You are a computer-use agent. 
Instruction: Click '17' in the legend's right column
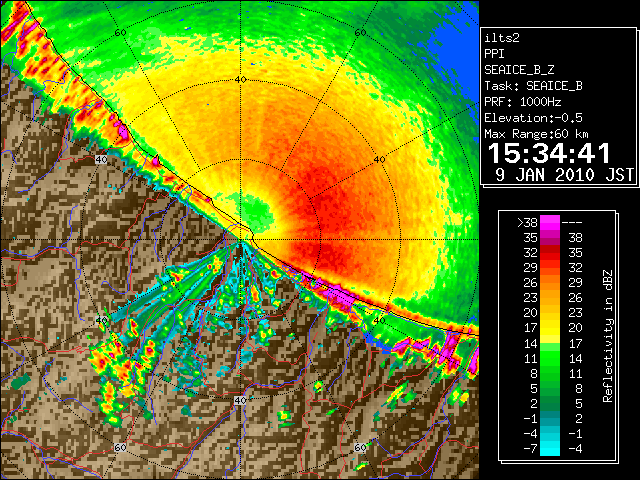pyautogui.click(x=576, y=343)
